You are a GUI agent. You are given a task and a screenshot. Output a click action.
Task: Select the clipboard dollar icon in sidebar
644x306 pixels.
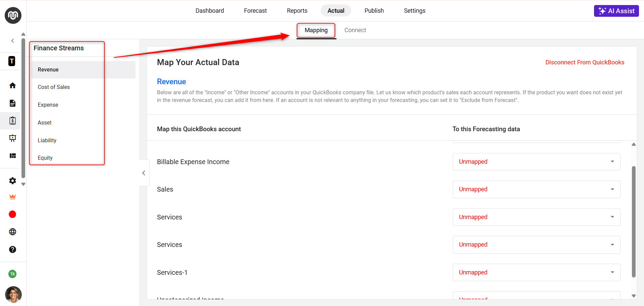[12, 121]
